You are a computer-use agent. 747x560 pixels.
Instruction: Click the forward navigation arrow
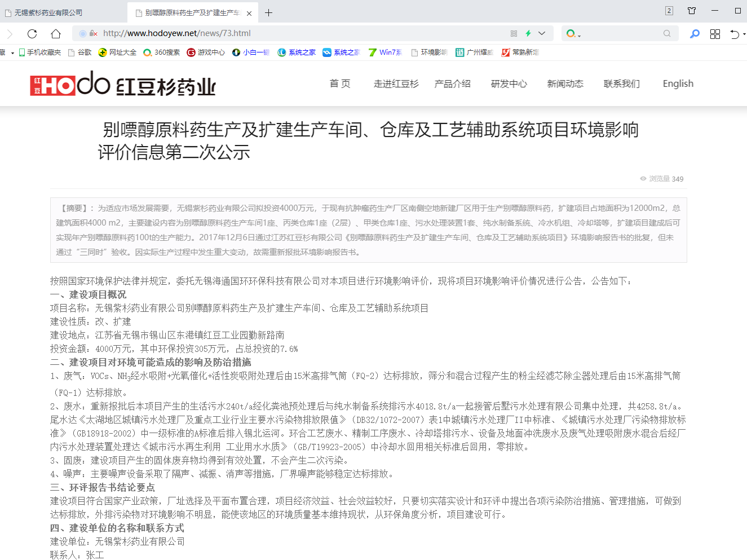coord(9,33)
